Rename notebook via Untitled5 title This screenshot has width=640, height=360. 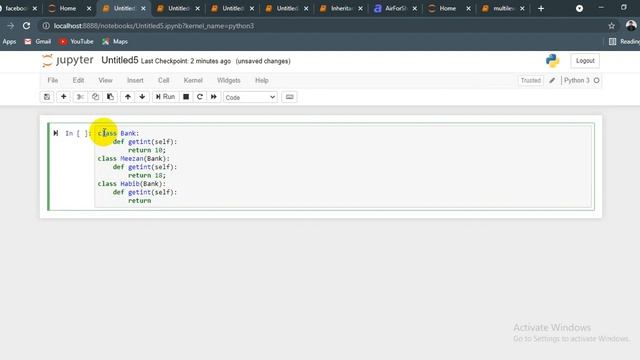click(x=120, y=60)
